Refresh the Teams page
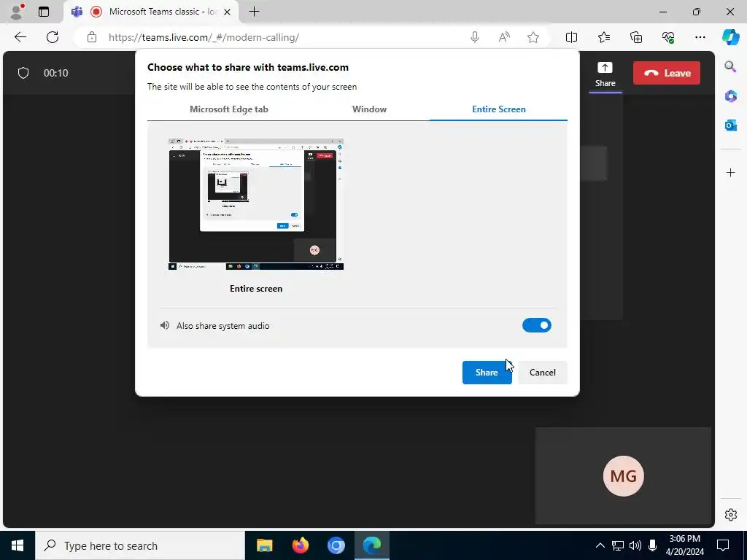The height and width of the screenshot is (560, 747). 53,37
